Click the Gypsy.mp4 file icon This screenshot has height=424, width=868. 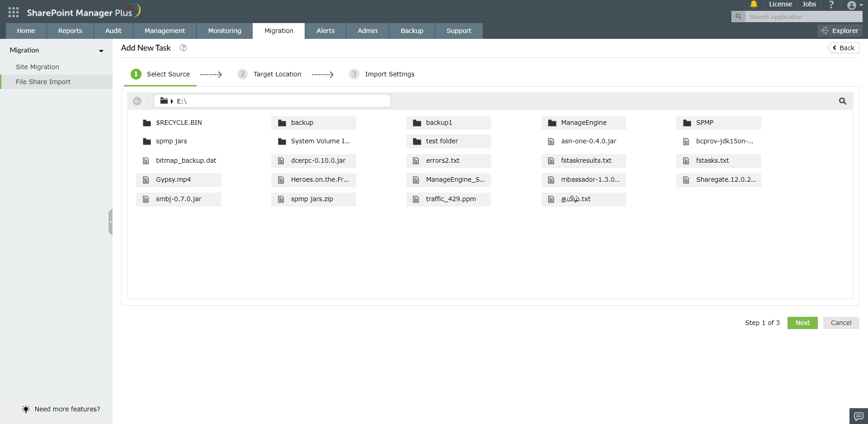(146, 180)
